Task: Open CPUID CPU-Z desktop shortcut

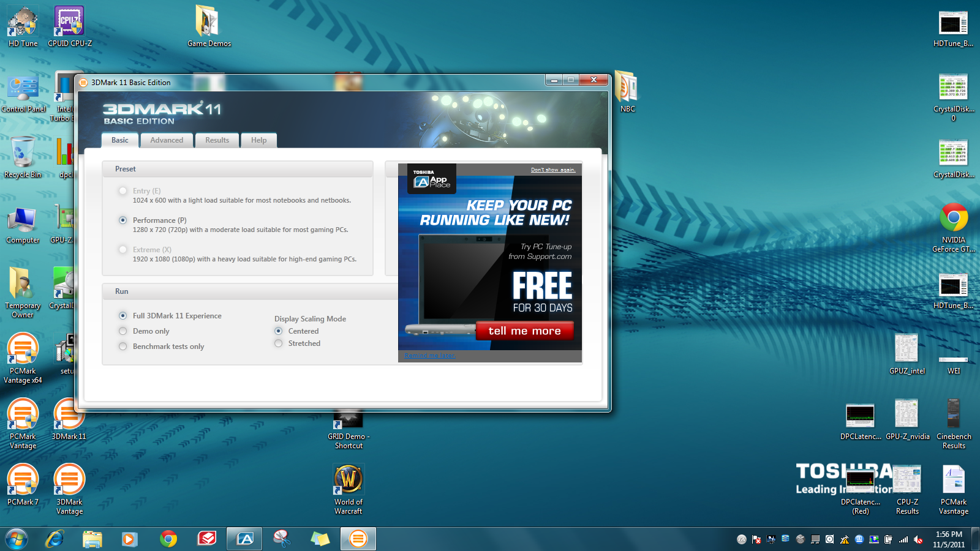Action: (x=70, y=26)
